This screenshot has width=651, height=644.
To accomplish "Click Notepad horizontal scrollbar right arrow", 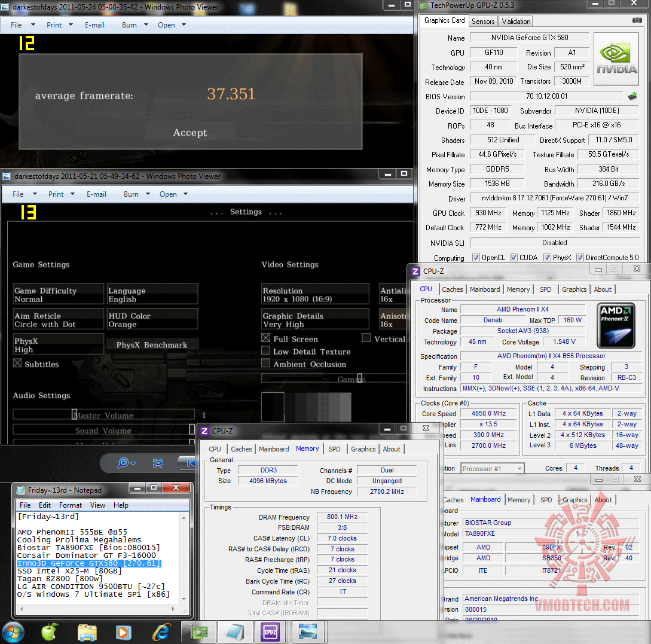I will tap(173, 609).
